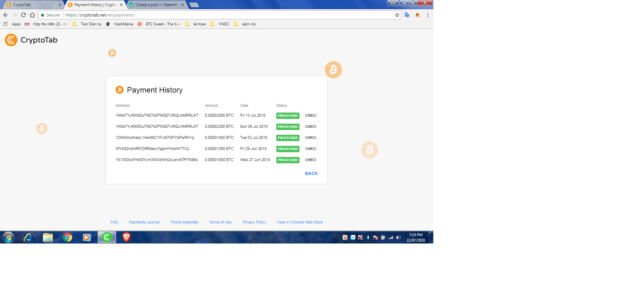Open the Payments Journal link
Image resolution: width=644 pixels, height=305 pixels.
144,222
